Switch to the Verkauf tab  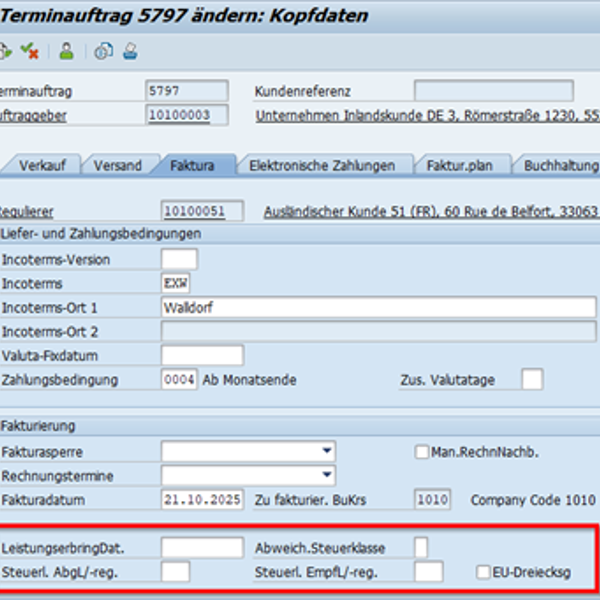(x=42, y=165)
